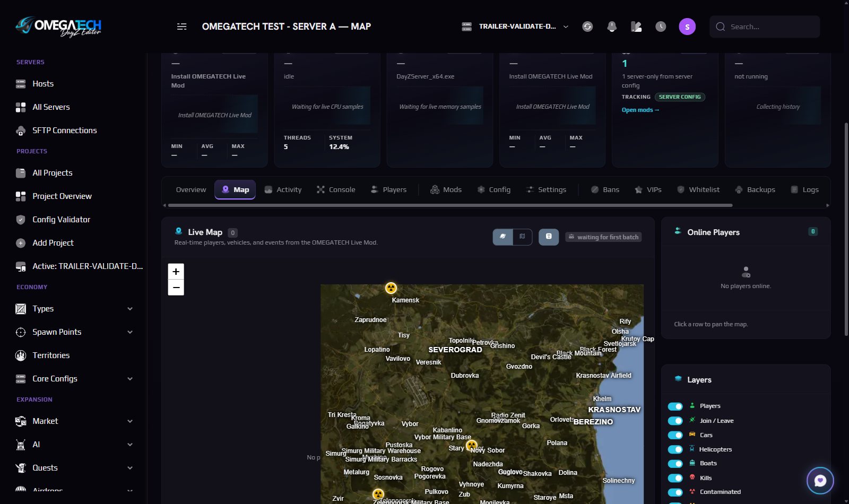Click the SEVEROGRAD label on the map
Screen dimensions: 849x504
455,350
